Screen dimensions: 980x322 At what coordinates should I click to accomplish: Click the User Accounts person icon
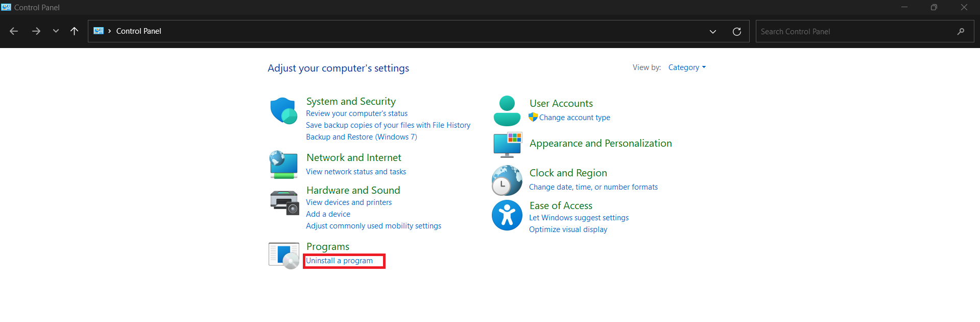[x=507, y=110]
